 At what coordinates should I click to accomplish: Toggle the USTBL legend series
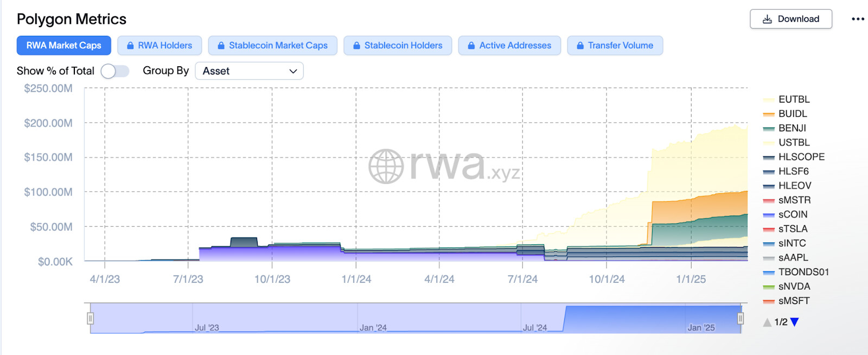[786, 143]
